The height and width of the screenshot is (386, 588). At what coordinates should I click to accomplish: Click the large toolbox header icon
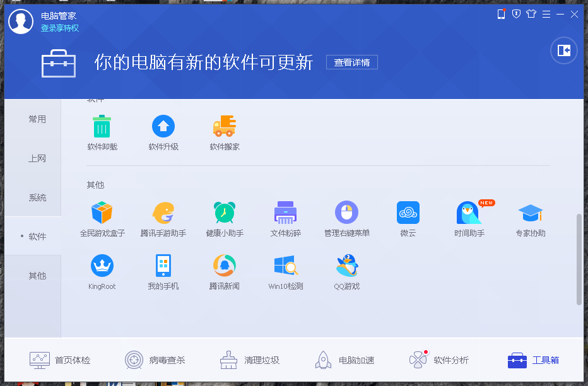pyautogui.click(x=59, y=63)
